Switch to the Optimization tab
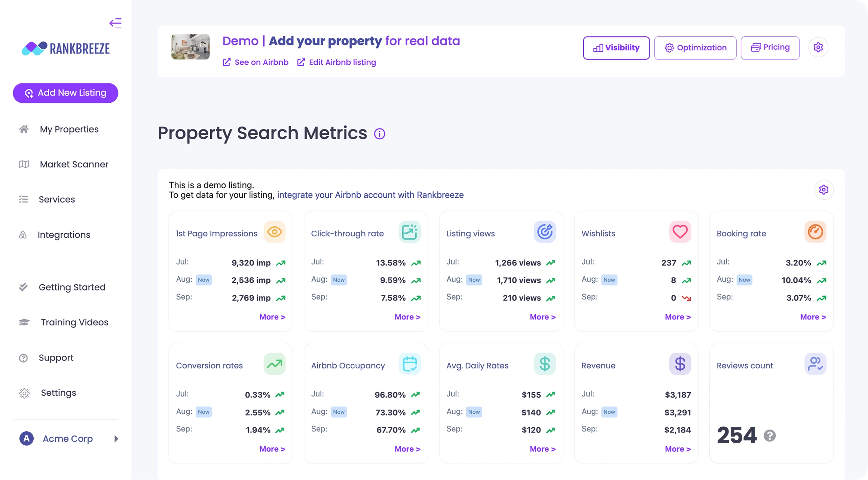Viewport: 868px width, 480px height. (x=695, y=48)
